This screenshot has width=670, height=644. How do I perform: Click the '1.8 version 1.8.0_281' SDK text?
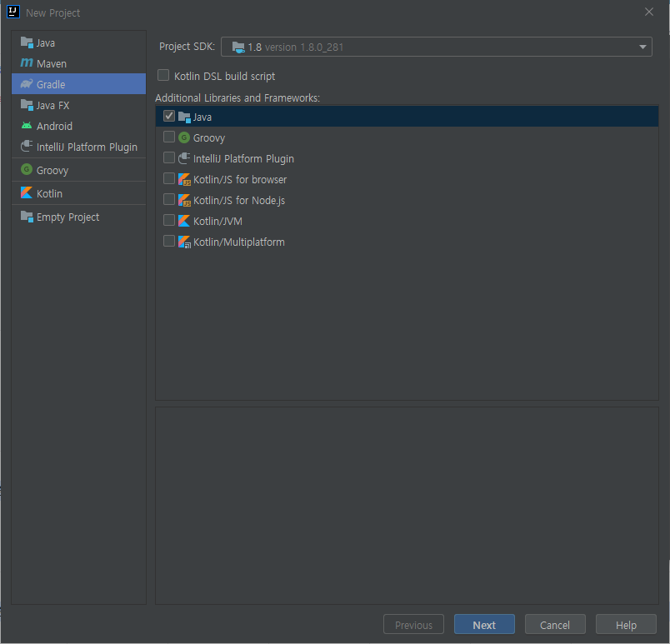(296, 47)
